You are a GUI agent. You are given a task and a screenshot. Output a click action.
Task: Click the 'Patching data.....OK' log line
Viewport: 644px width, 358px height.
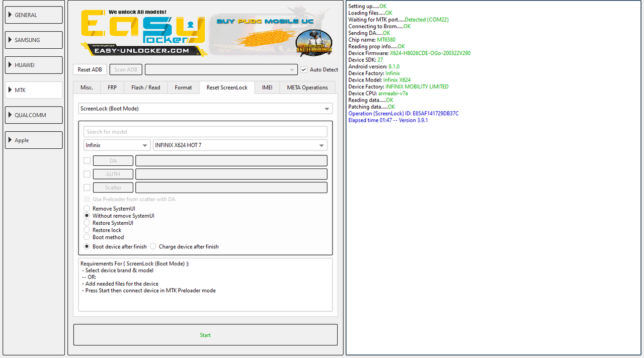coord(372,107)
